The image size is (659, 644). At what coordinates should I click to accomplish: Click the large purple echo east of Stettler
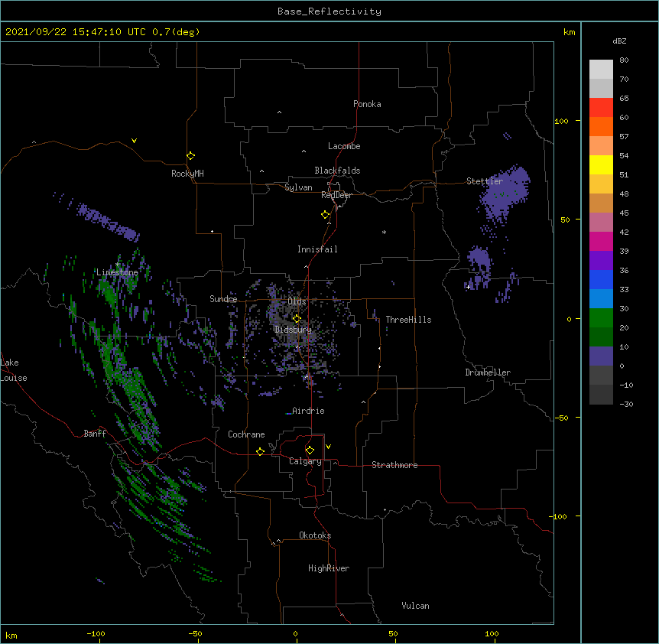[505, 194]
